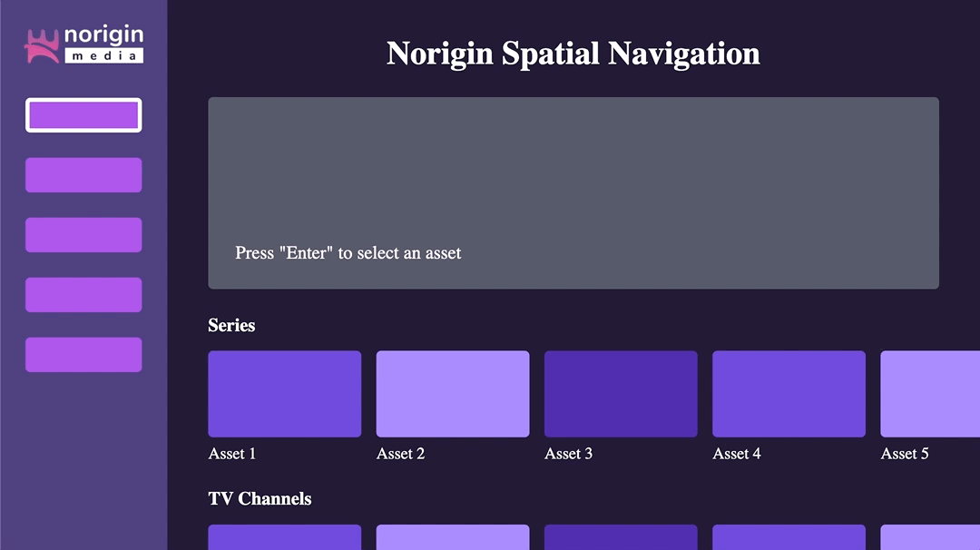
Task: Click the hero banner selection area
Action: [573, 192]
